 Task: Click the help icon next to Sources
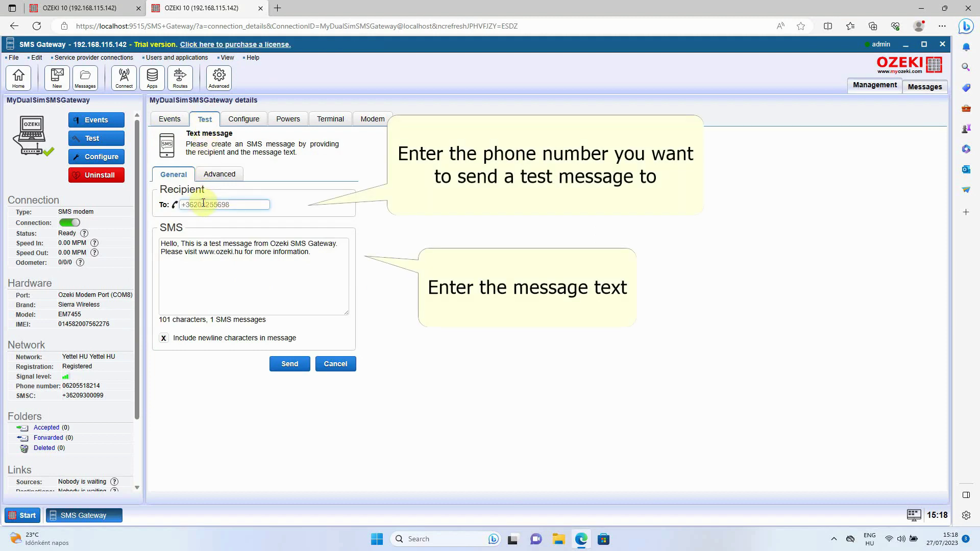click(114, 482)
